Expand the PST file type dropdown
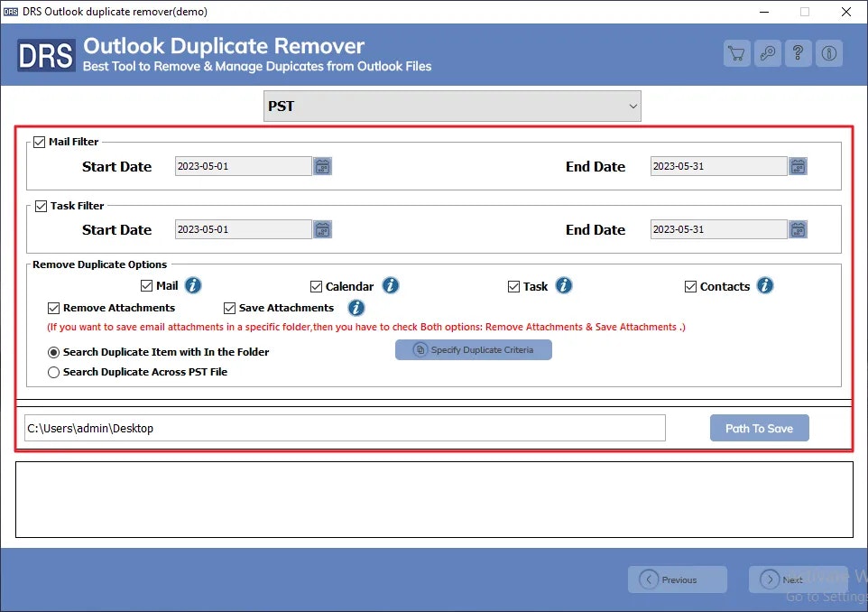The width and height of the screenshot is (868, 612). (x=452, y=107)
